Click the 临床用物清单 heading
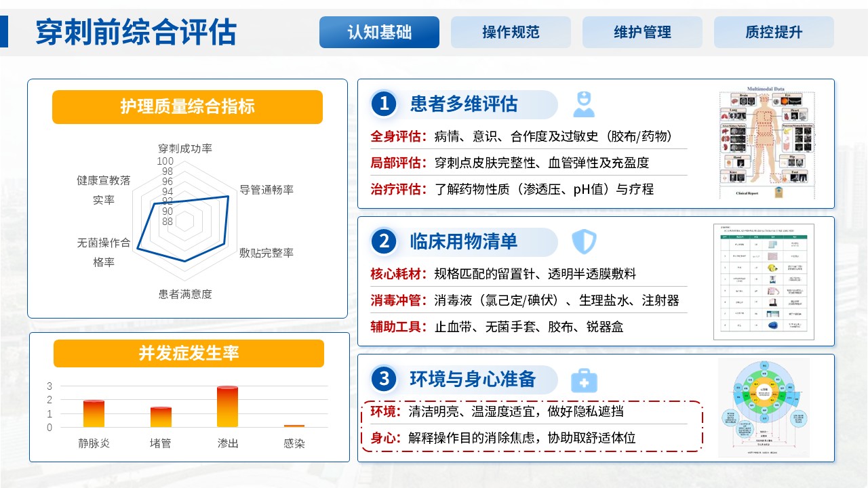Image resolution: width=868 pixels, height=488 pixels. click(464, 241)
